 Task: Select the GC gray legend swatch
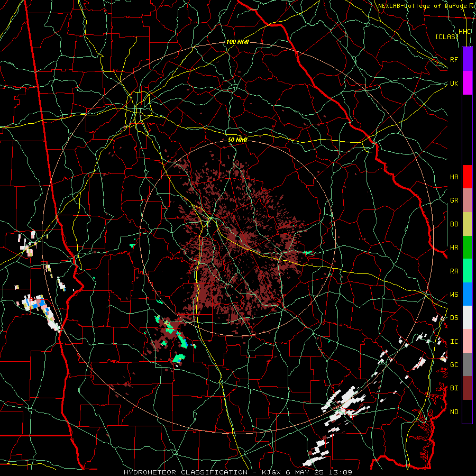467,364
